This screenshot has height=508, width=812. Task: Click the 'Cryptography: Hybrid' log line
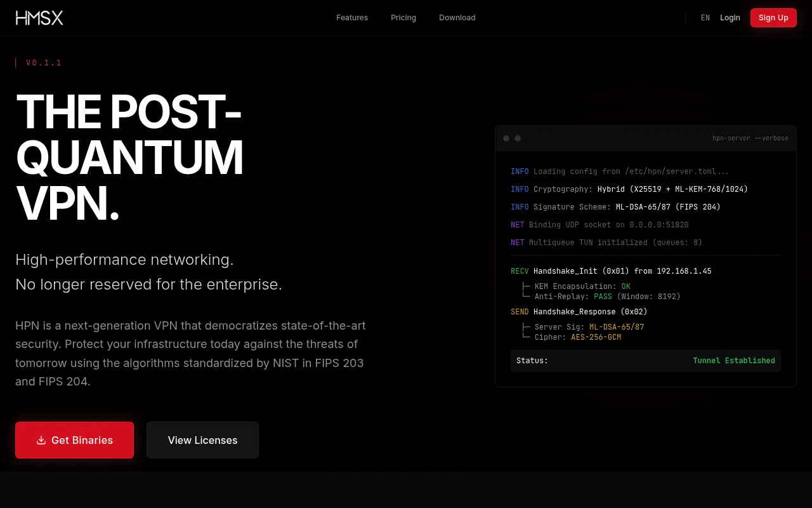[629, 189]
